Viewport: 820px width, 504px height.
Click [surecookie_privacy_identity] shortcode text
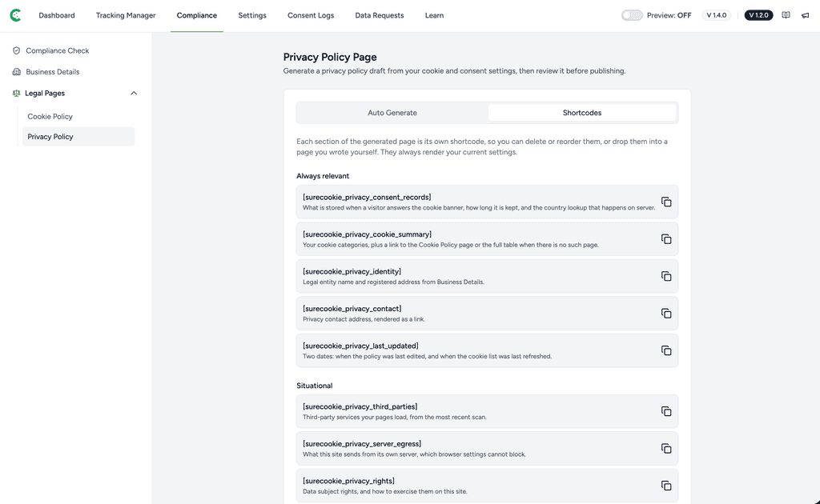[352, 271]
